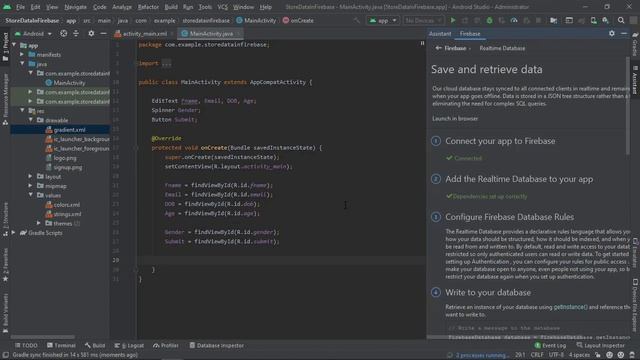Expand the mipmap folder
The image size is (640, 360).
click(x=31, y=186)
